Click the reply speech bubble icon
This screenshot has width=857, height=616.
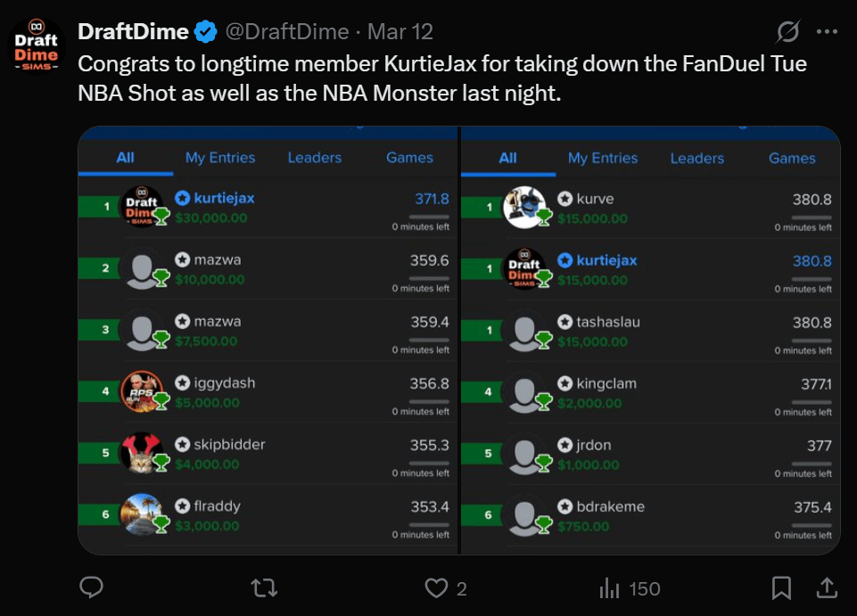point(91,587)
